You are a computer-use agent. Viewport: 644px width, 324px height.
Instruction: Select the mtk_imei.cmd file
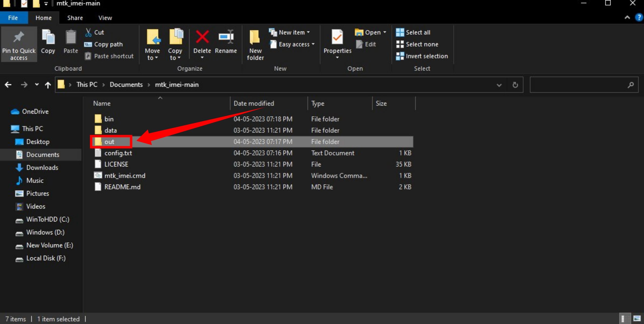click(125, 176)
